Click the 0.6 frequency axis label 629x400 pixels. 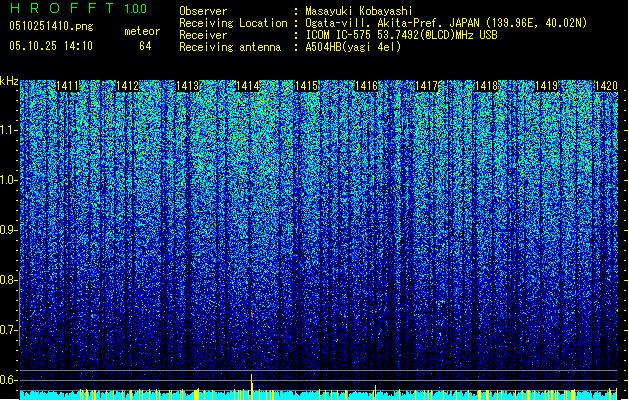tap(8, 380)
